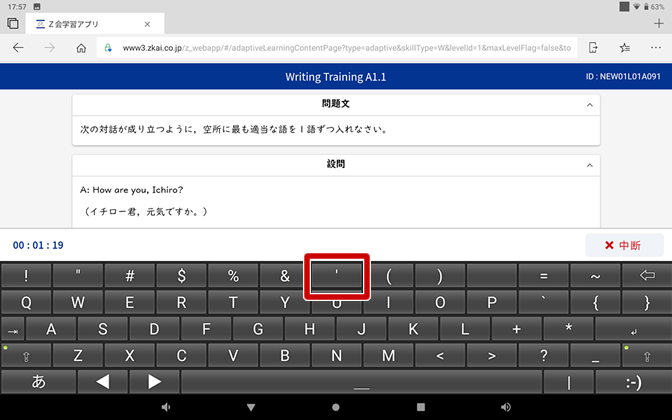Tap the E key

pyautogui.click(x=129, y=302)
